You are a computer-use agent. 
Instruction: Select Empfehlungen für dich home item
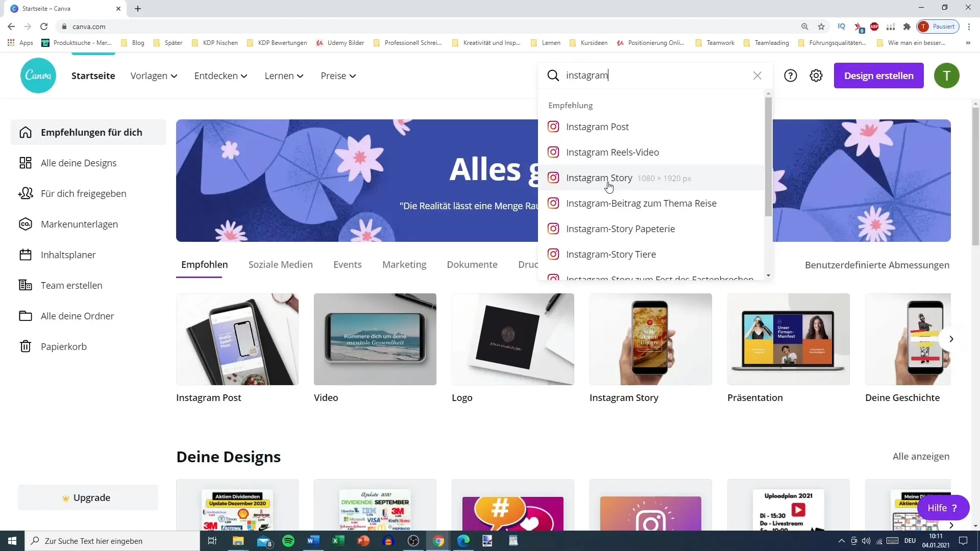88,132
